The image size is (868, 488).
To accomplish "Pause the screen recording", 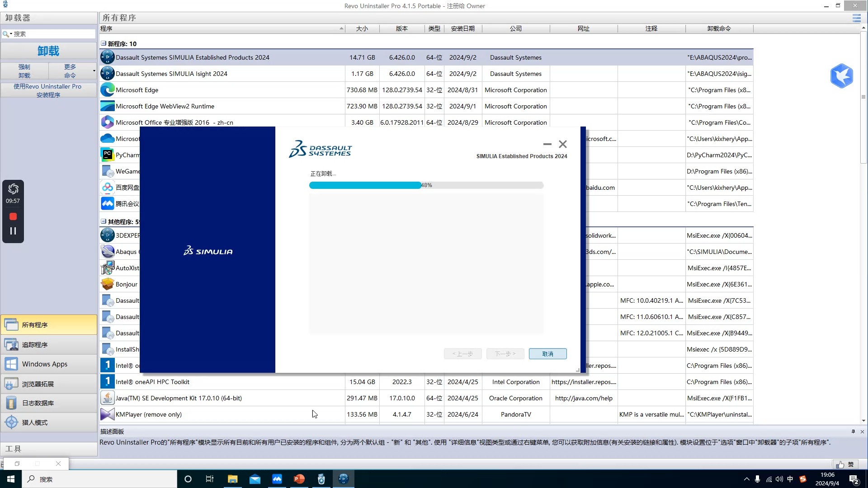I will pos(13,231).
